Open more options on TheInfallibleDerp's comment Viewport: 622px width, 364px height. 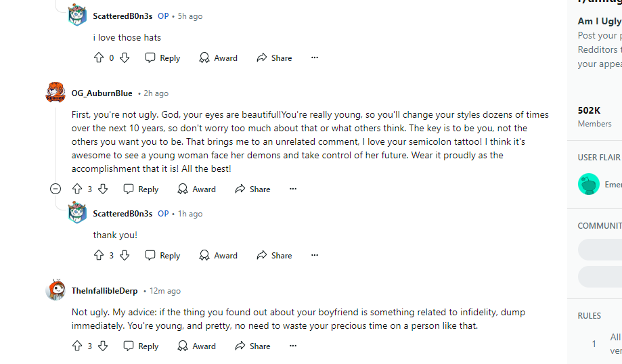click(x=293, y=346)
